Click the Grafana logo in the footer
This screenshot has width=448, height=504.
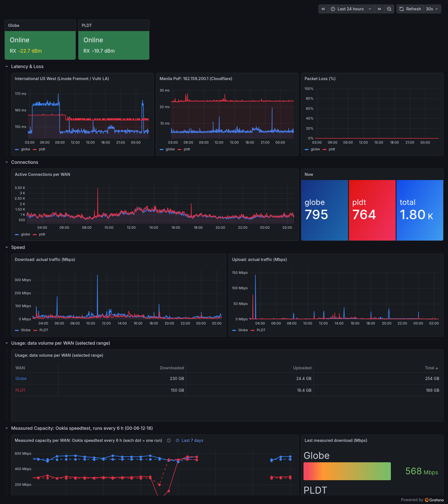434,500
